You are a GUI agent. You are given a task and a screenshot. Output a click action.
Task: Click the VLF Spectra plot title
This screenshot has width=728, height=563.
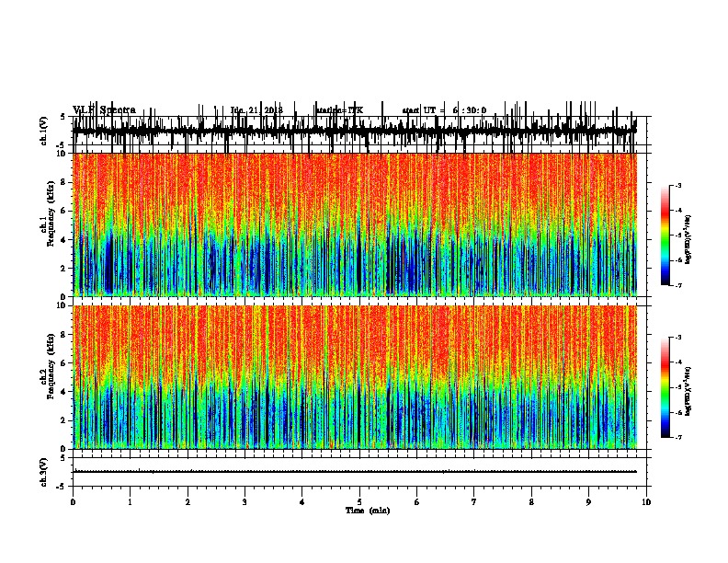coord(104,110)
